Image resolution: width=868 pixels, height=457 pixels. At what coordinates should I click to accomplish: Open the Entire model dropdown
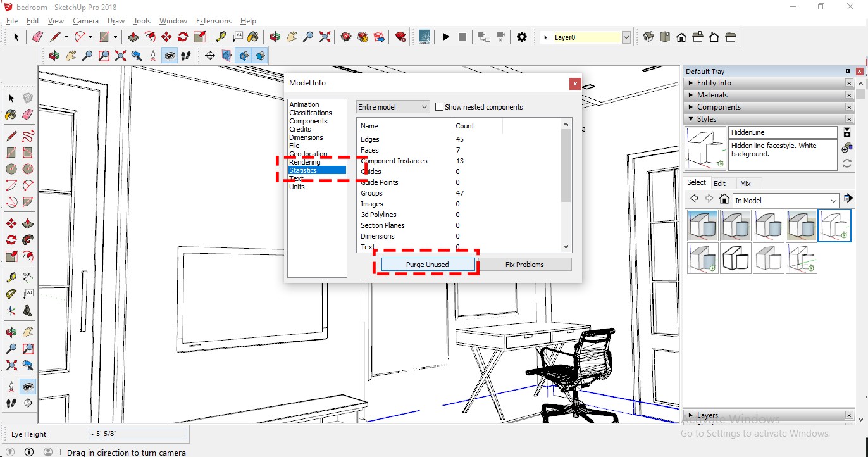[393, 107]
